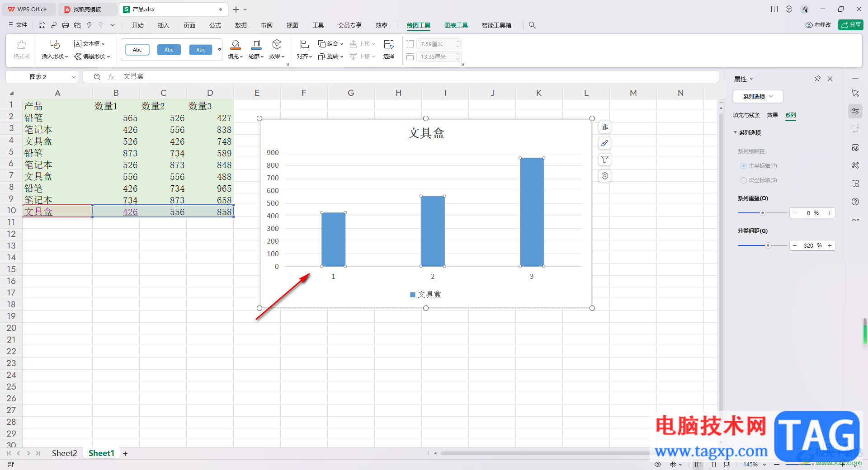
Task: Increase gap width with plus button
Action: coord(830,245)
